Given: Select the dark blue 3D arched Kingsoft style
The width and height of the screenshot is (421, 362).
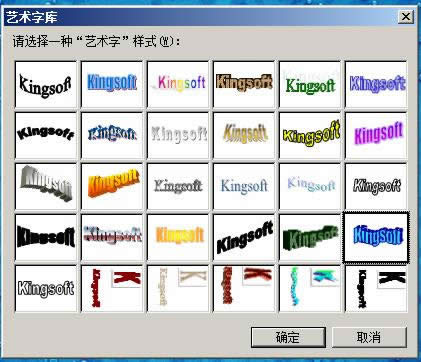Looking at the screenshot, I should 112,135.
